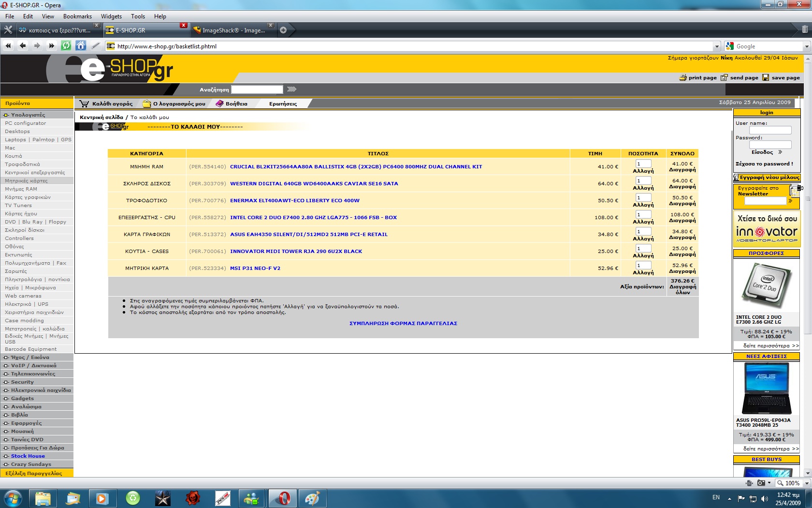
Task: Expand the Ταινίες DVD category
Action: pos(6,440)
